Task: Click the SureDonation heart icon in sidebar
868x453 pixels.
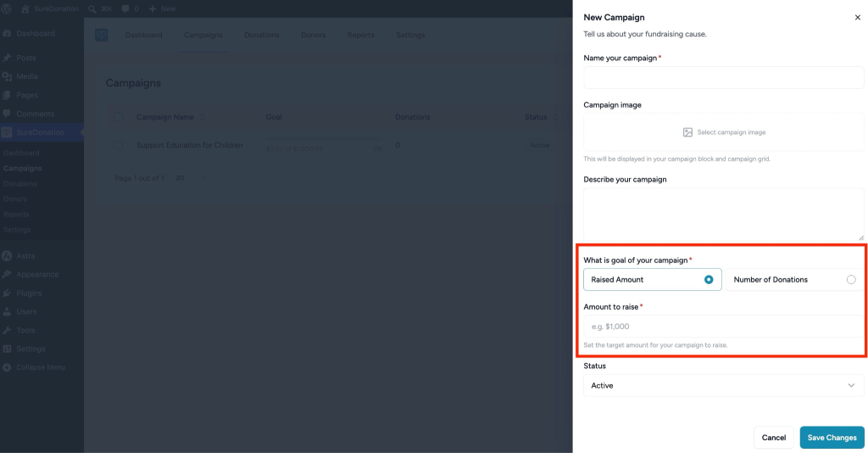Action: pyautogui.click(x=7, y=132)
